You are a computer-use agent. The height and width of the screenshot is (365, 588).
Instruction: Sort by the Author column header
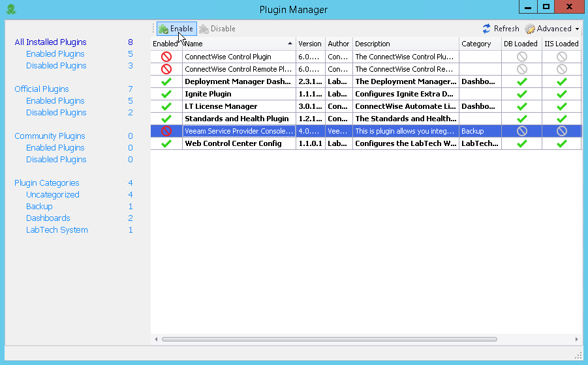[x=339, y=44]
